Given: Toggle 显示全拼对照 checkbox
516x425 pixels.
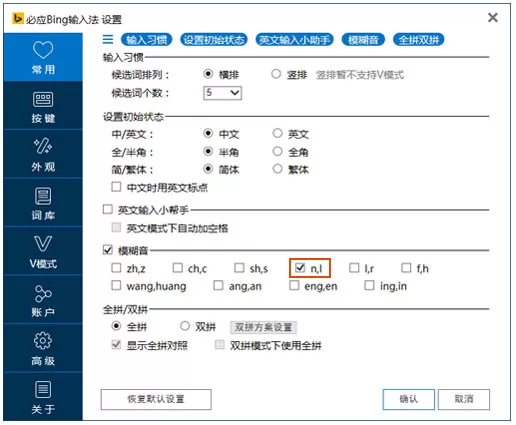Looking at the screenshot, I should 116,345.
